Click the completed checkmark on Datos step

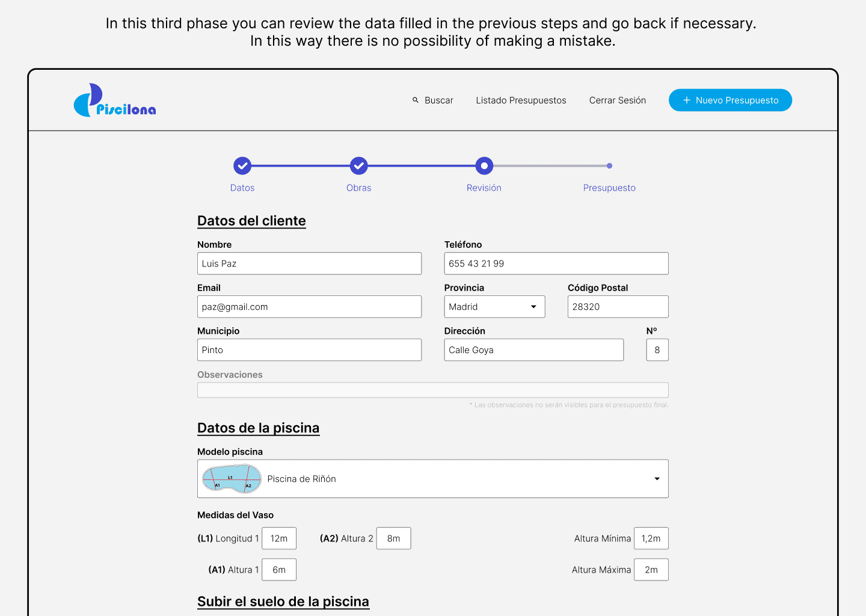(242, 165)
